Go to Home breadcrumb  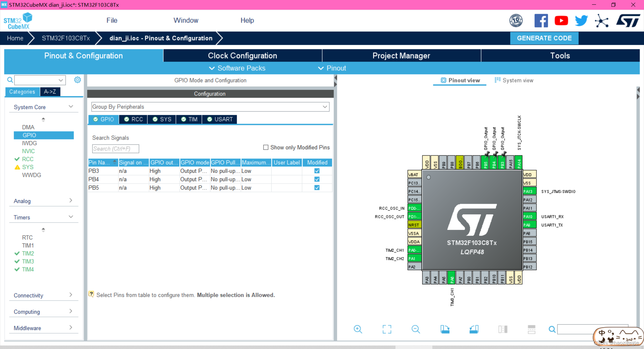point(15,38)
